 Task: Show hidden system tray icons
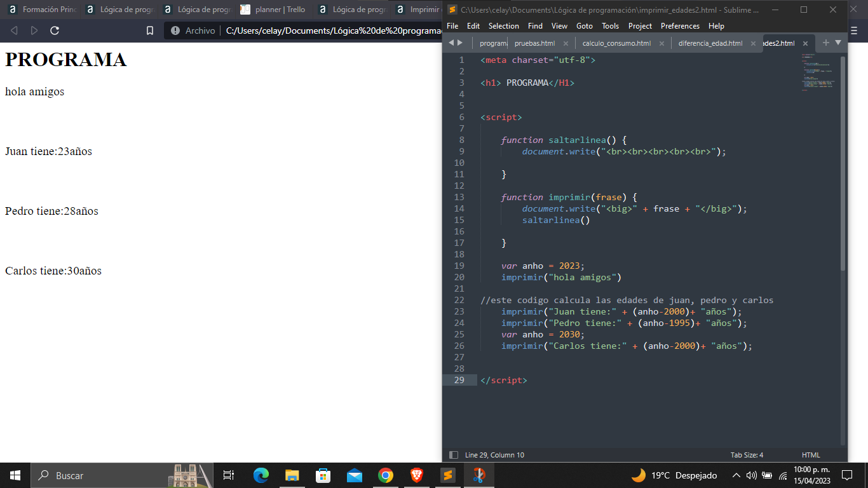[736, 475]
